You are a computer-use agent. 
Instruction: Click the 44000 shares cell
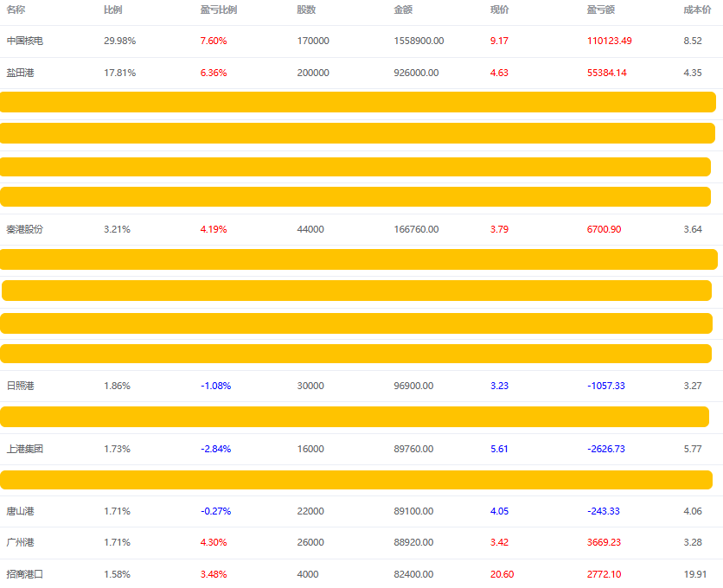pos(310,229)
